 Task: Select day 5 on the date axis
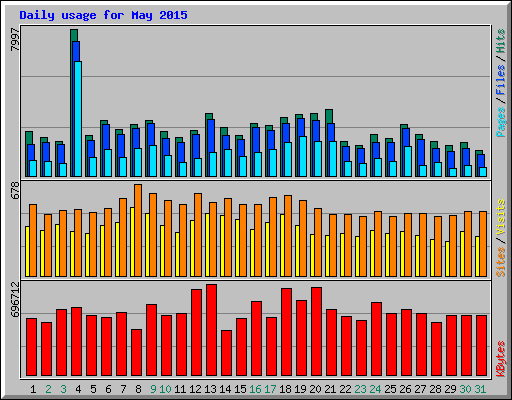[93, 389]
